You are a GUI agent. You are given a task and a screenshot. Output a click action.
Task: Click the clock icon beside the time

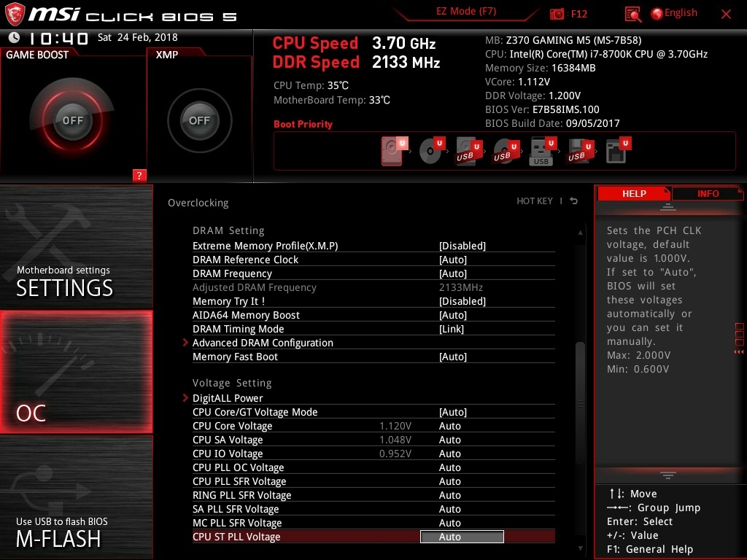click(15, 37)
